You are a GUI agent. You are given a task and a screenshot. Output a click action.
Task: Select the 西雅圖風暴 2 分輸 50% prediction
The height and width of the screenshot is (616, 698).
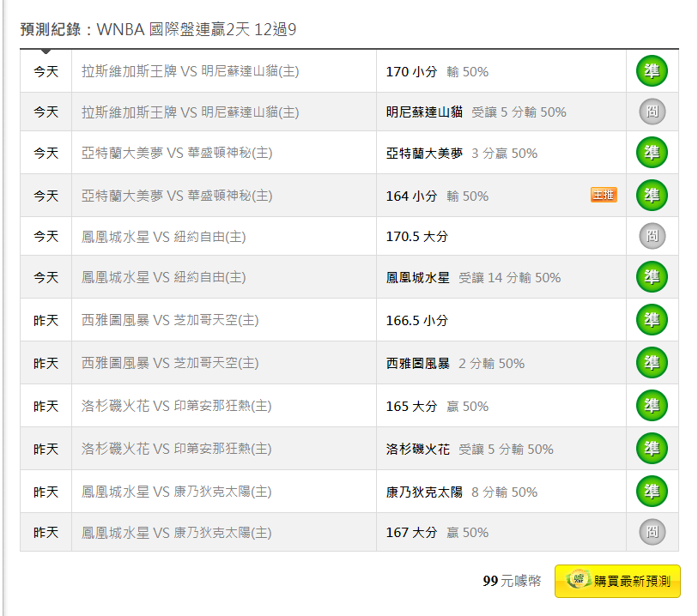[x=455, y=364]
